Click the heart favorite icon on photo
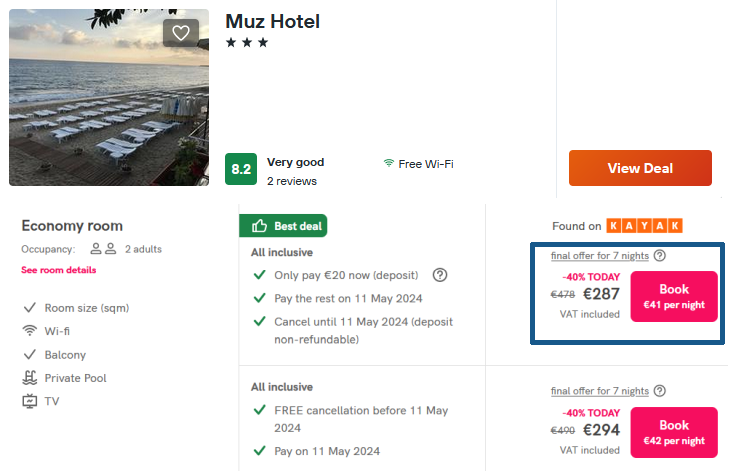This screenshot has height=471, width=739. 181,33
